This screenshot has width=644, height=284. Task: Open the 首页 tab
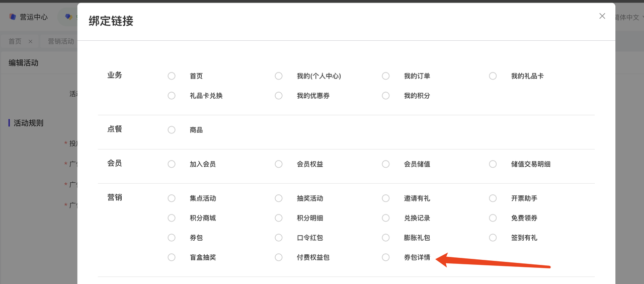pos(15,41)
